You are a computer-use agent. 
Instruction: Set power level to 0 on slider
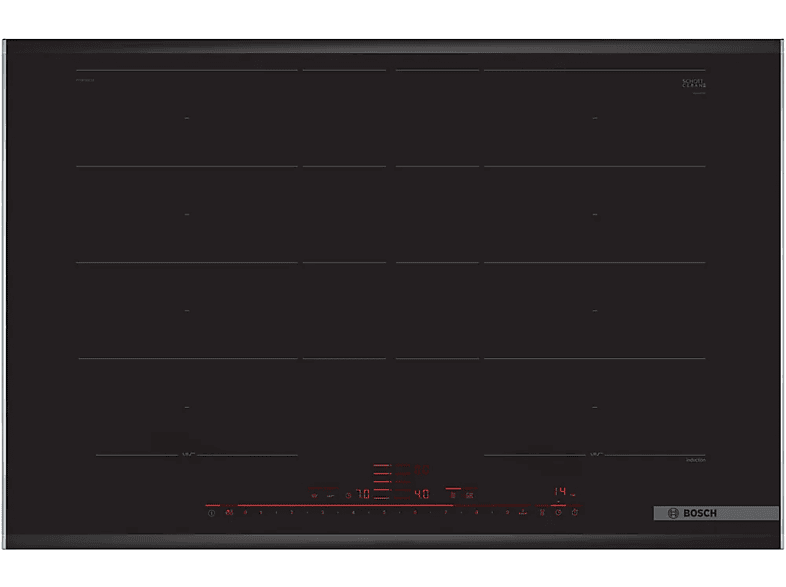pyautogui.click(x=245, y=513)
